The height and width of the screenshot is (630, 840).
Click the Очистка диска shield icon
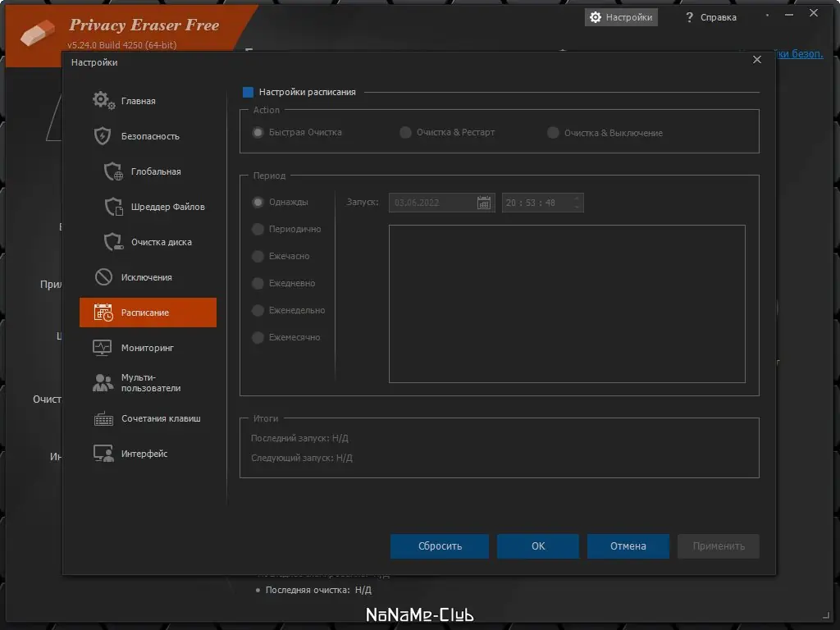pyautogui.click(x=113, y=242)
